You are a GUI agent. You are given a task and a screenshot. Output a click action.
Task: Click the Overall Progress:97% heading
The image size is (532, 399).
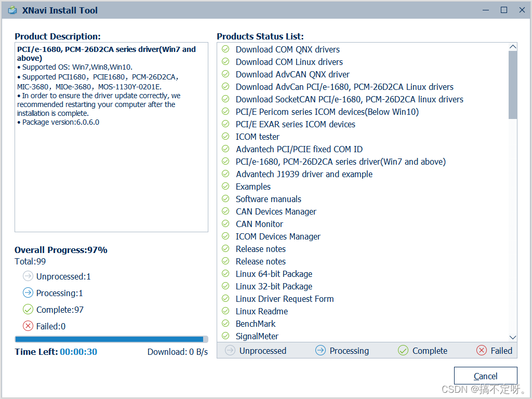click(61, 250)
